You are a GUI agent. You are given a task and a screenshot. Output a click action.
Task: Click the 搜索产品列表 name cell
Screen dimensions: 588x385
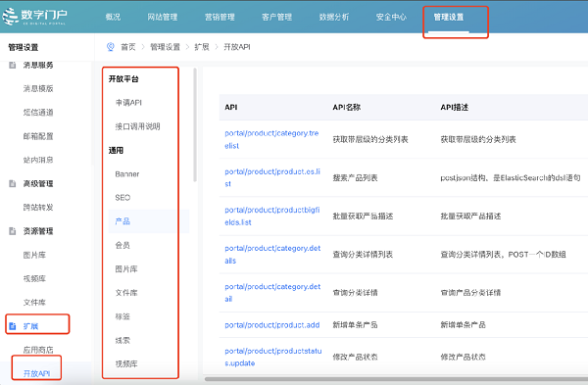point(355,177)
